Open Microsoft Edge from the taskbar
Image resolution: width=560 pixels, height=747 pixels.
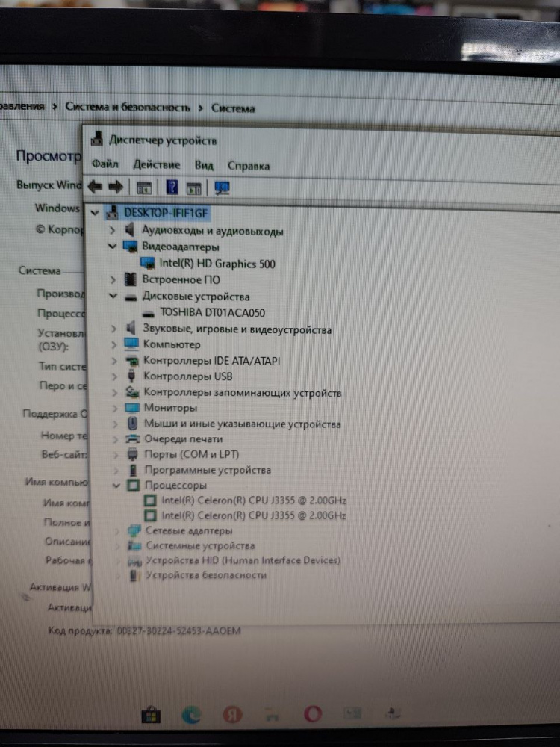[x=192, y=715]
